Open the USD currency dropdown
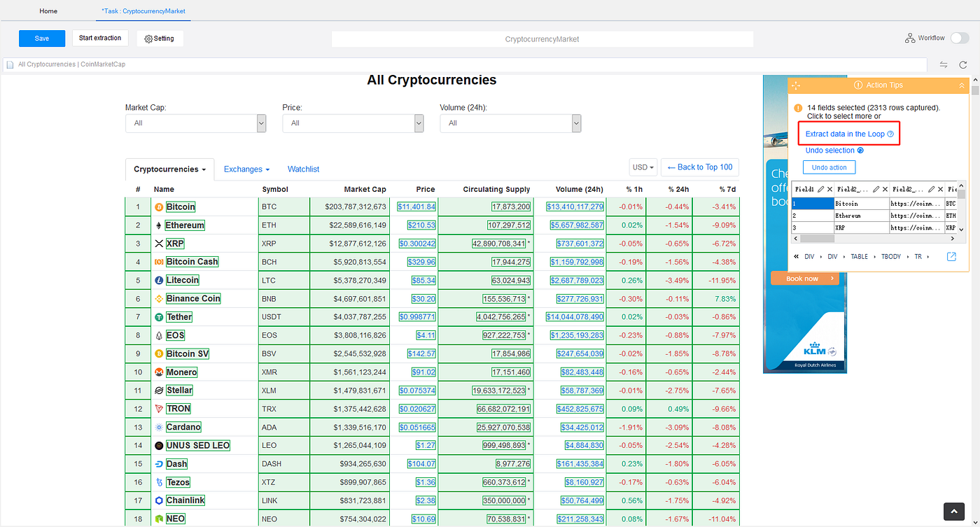The width and height of the screenshot is (980, 527). (x=643, y=167)
